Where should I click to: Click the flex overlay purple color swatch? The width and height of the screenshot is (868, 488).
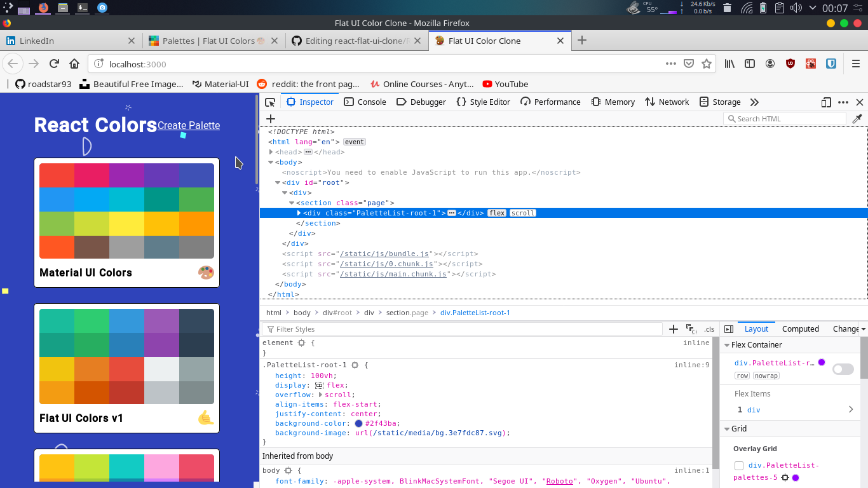(x=822, y=362)
